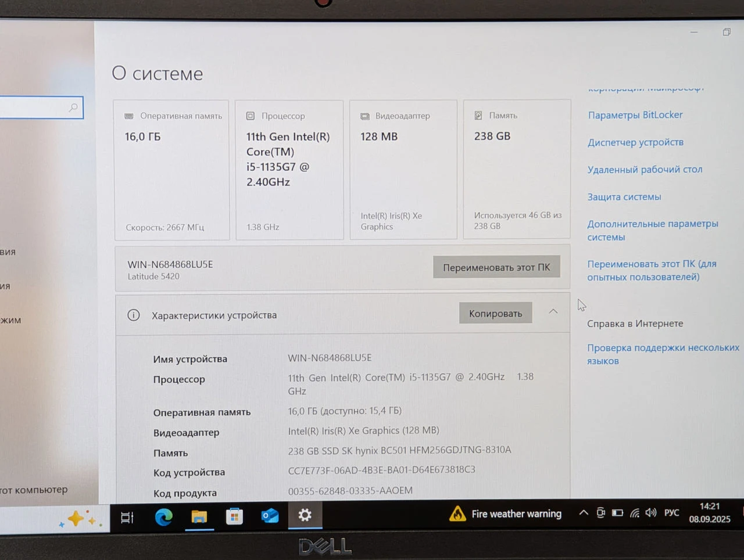Click the SSD value 238 GB SSD SK hynix

point(400,450)
